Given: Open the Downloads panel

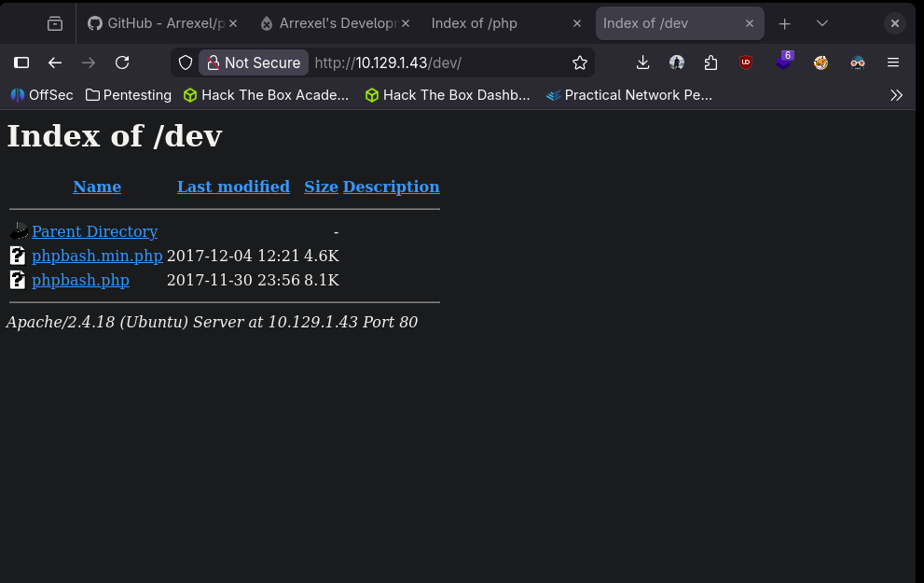Looking at the screenshot, I should pos(642,62).
